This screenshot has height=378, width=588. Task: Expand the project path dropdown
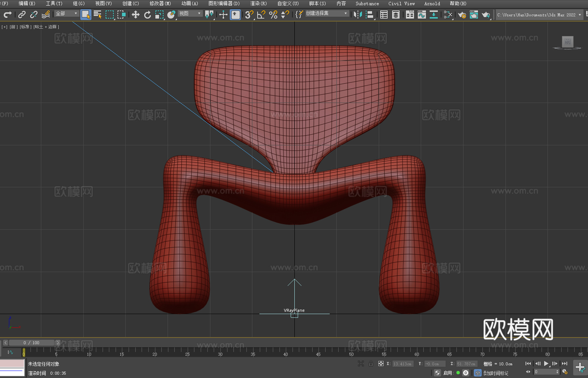coord(579,15)
